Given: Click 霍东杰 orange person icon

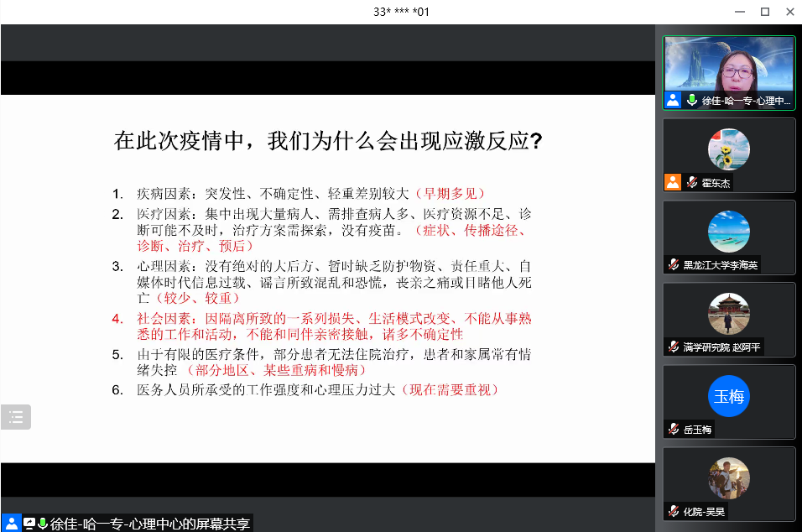Looking at the screenshot, I should coord(673,182).
